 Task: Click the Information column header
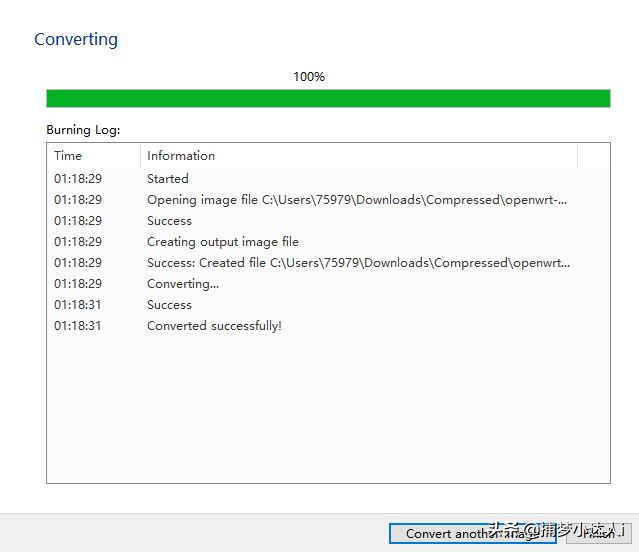click(x=359, y=156)
